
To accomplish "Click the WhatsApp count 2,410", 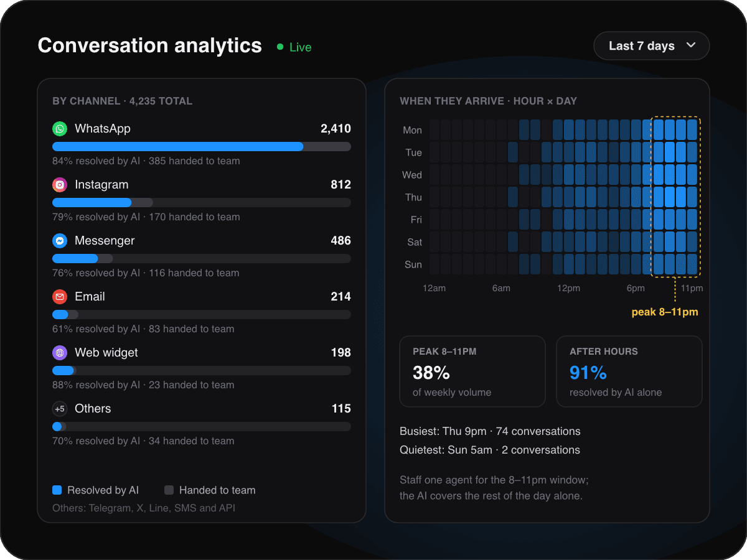I will pos(336,129).
